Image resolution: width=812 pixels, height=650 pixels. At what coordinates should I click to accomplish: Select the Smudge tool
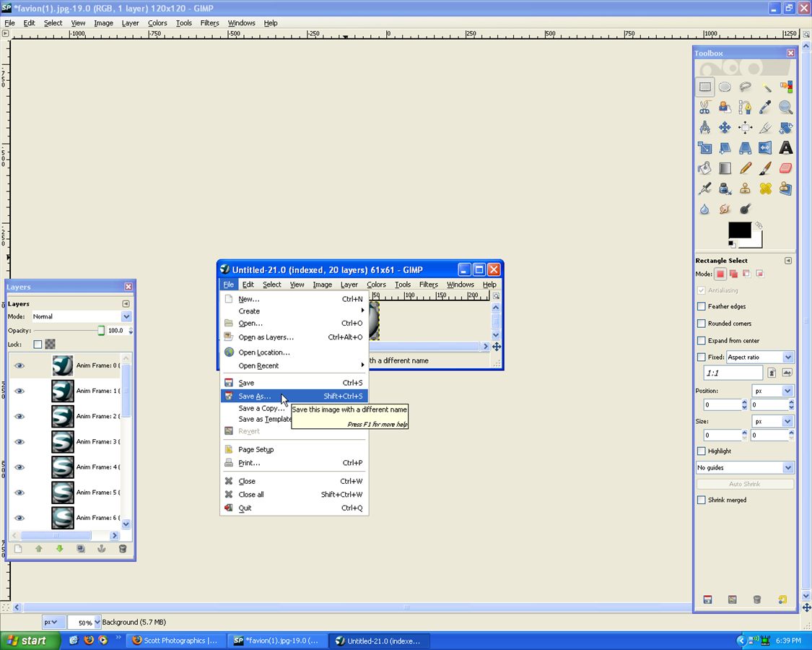coord(725,209)
